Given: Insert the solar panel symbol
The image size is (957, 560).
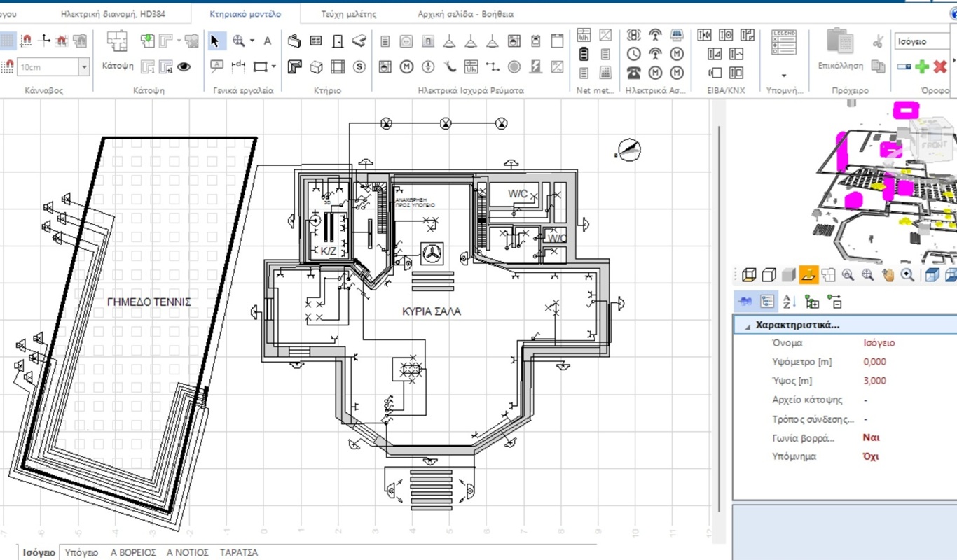Looking at the screenshot, I should [x=677, y=35].
